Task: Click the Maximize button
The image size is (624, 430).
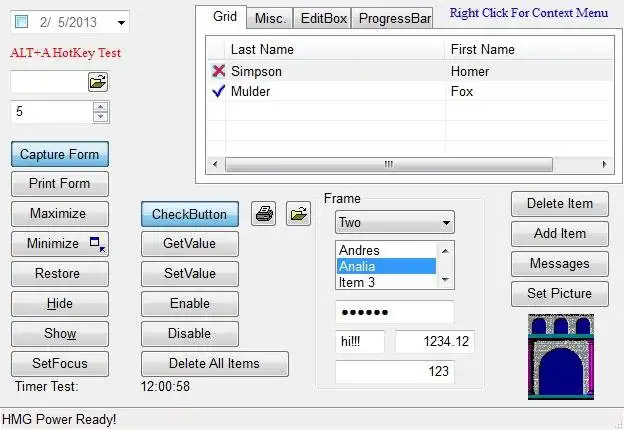Action: coord(60,214)
